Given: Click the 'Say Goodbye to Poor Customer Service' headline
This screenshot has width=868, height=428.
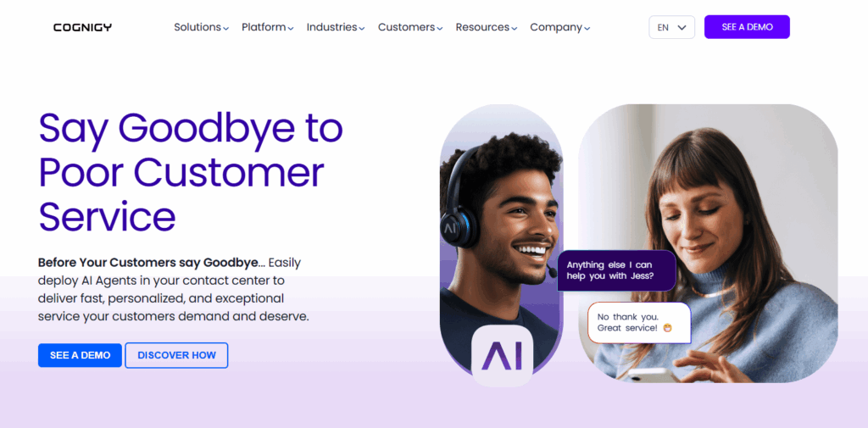Looking at the screenshot, I should (x=191, y=172).
